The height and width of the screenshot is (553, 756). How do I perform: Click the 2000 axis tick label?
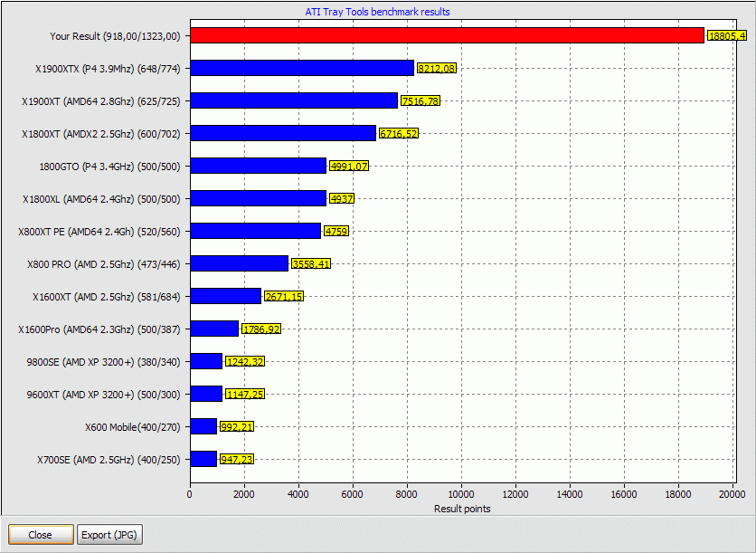coord(244,494)
